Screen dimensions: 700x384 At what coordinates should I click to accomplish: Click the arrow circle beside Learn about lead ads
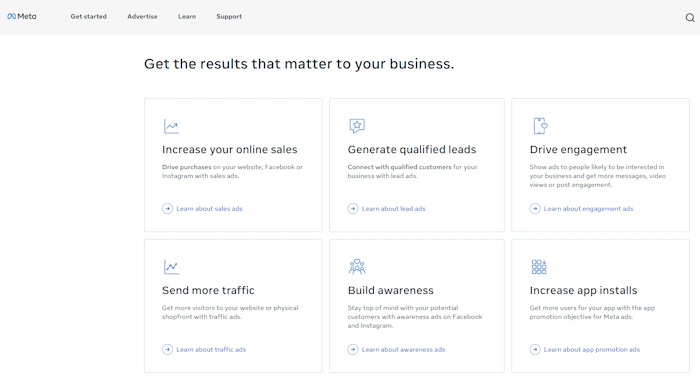353,209
